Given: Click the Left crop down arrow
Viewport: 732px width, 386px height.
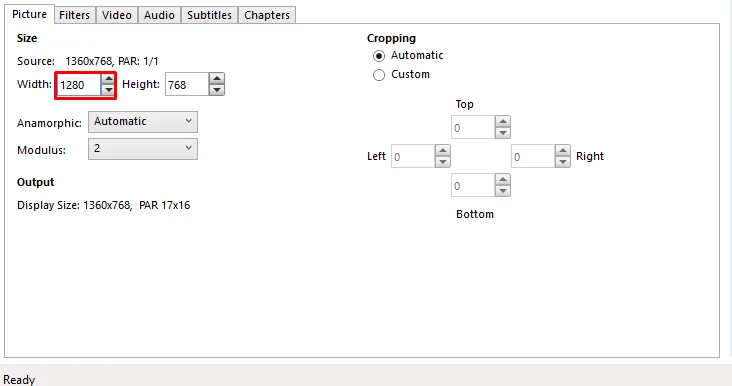Looking at the screenshot, I should click(443, 161).
